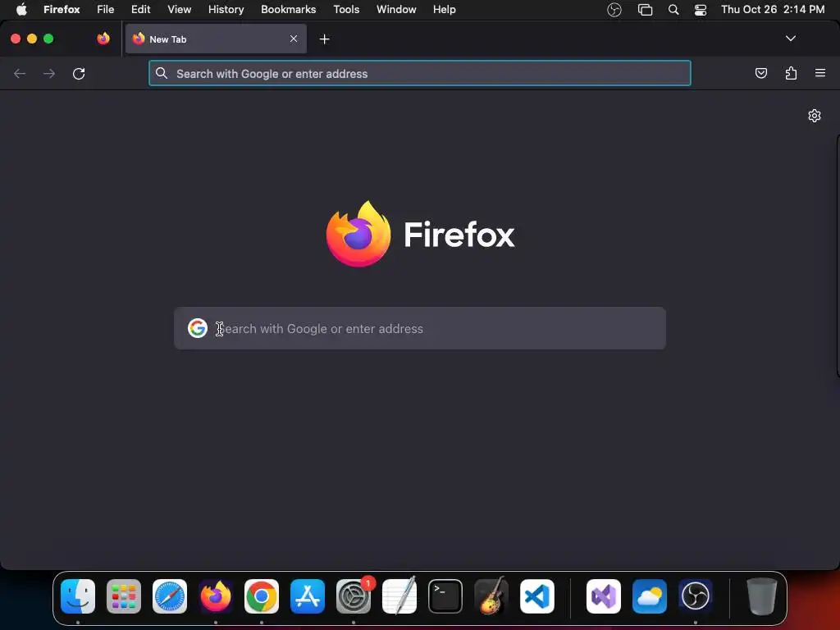Screen dimensions: 840x630
Task: Open the Window menu
Action: pos(396,9)
